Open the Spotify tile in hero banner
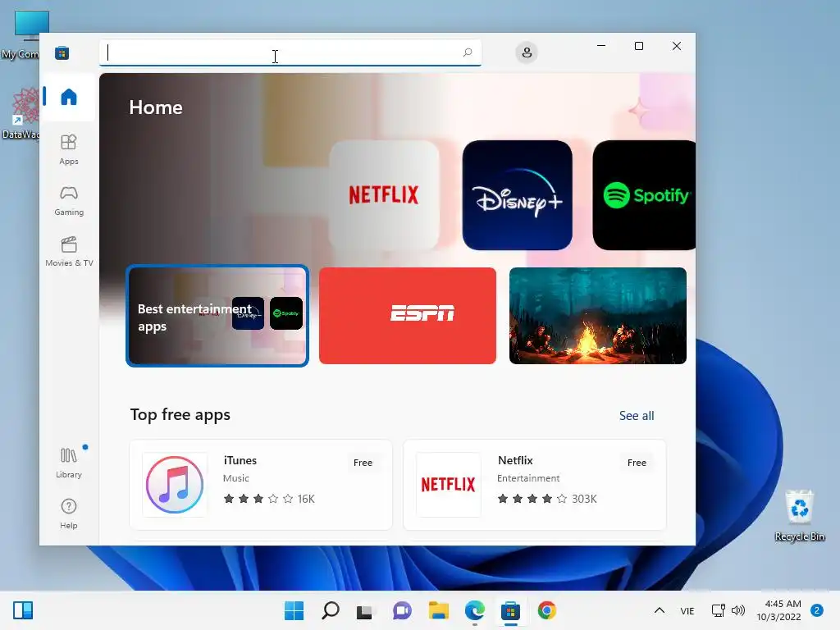This screenshot has width=840, height=630. (644, 195)
